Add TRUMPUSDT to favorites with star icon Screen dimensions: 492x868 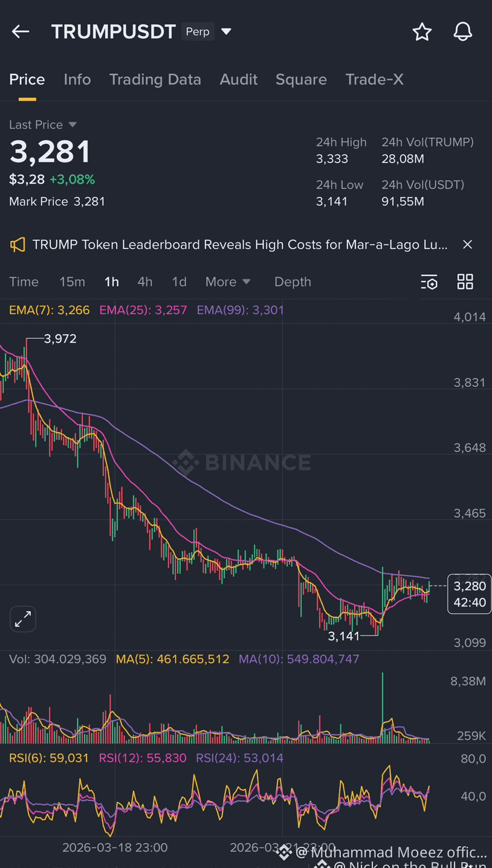click(x=422, y=32)
